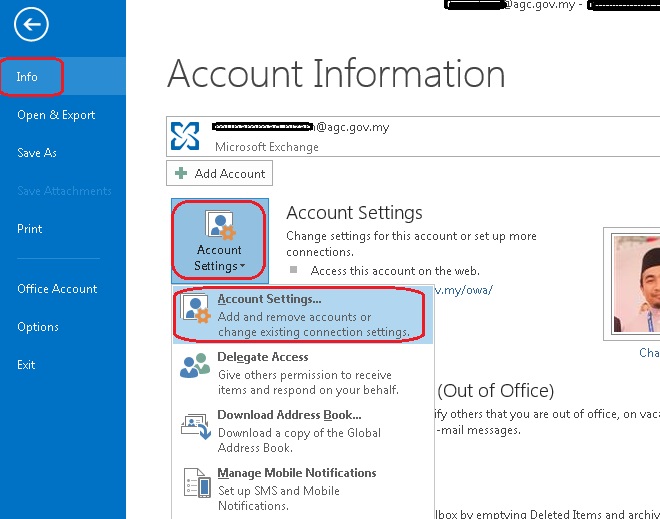
Task: Select Download Address Book... entry
Action: [303, 431]
